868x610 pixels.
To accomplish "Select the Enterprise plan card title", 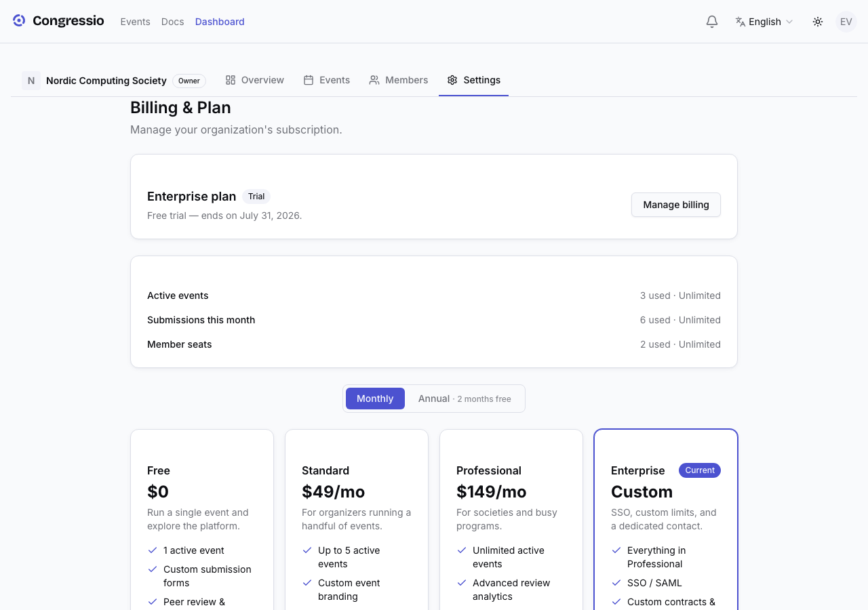I will coord(638,470).
